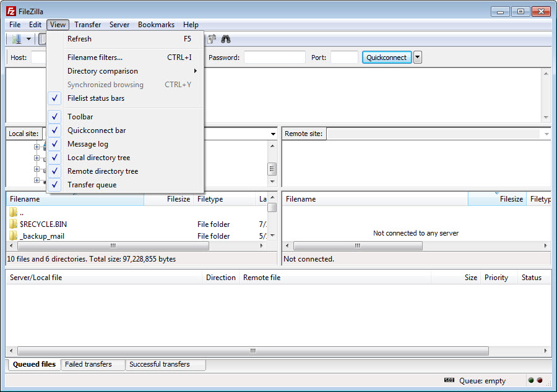Click 'Not connected to any server' text
Screen dimensions: 557x392
[x=416, y=233]
